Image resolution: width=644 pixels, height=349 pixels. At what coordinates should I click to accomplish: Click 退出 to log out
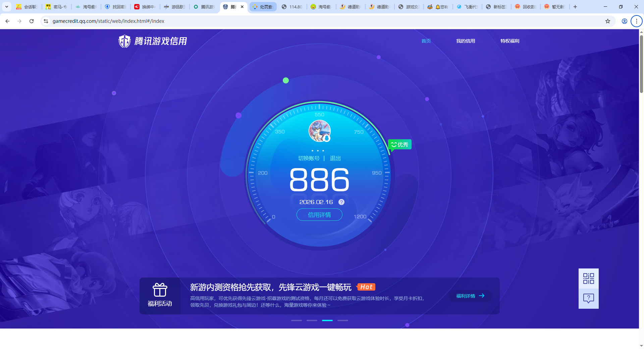[335, 158]
